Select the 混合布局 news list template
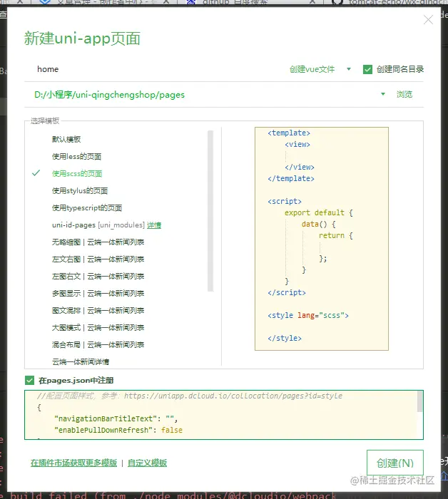 click(98, 344)
